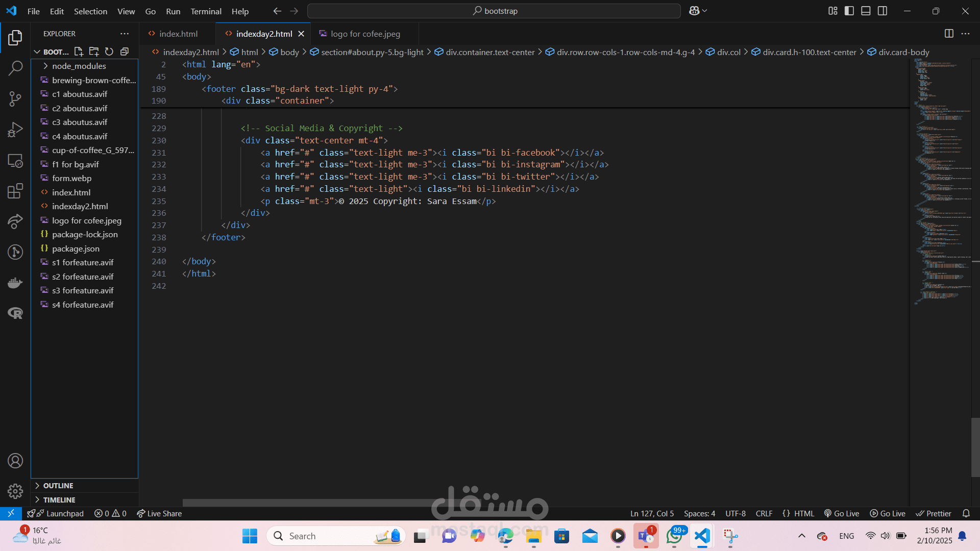Toggle the bottom panel visibility
This screenshot has width=980, height=551.
(x=866, y=11)
